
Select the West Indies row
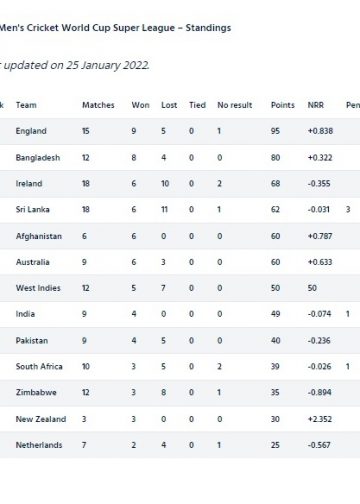(180, 288)
